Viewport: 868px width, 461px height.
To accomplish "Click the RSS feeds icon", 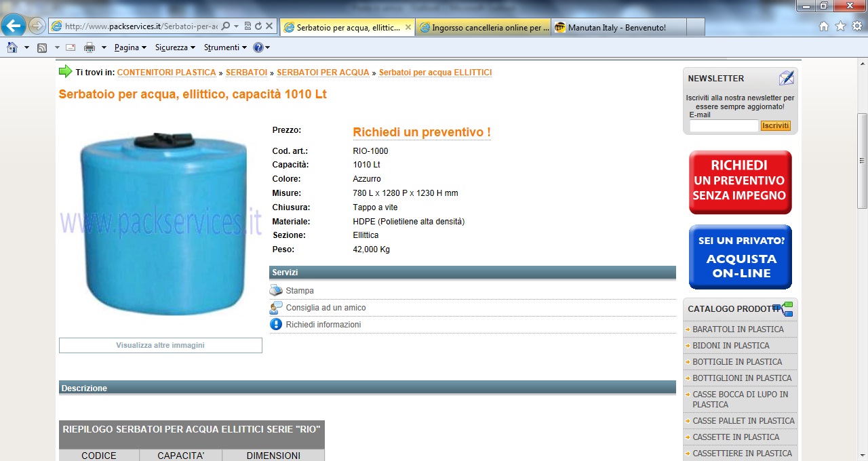I will click(x=42, y=47).
